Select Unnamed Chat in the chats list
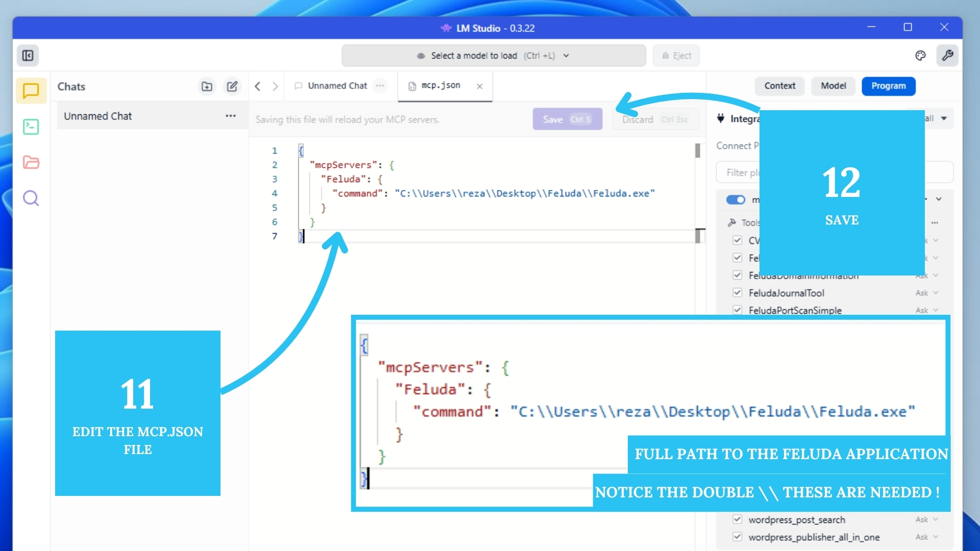This screenshot has width=980, height=551. coord(152,116)
